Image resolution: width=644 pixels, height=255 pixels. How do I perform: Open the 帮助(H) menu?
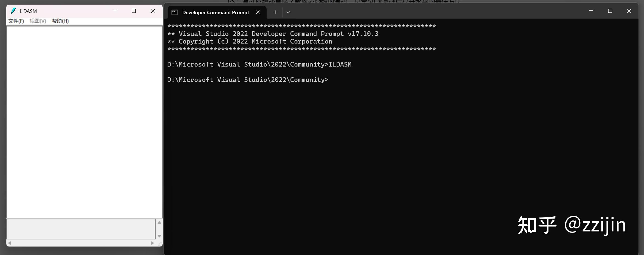[x=60, y=21]
